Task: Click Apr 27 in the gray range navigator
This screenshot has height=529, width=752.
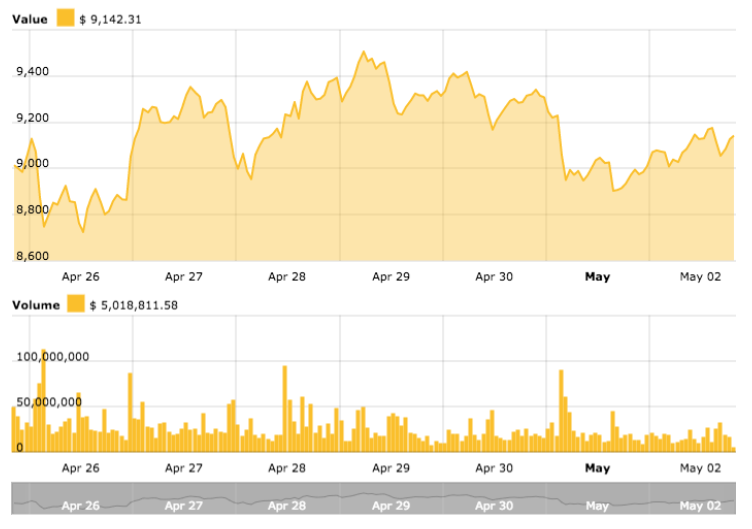Action: click(184, 505)
